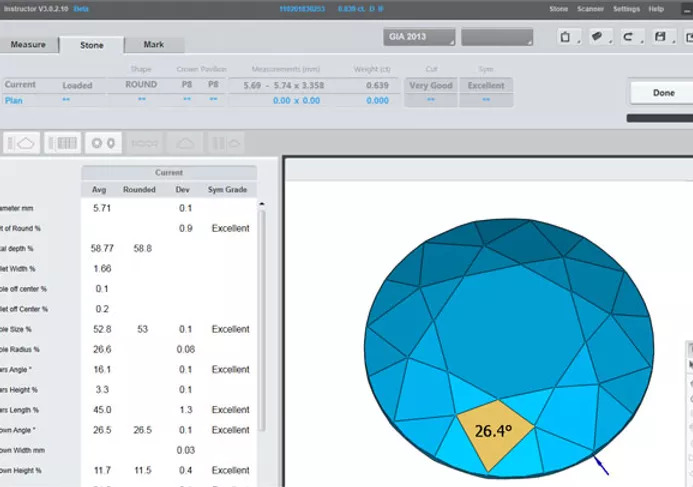Click the Excellent symmetry grade cell
Image resolution: width=693 pixels, height=487 pixels.
[487, 86]
